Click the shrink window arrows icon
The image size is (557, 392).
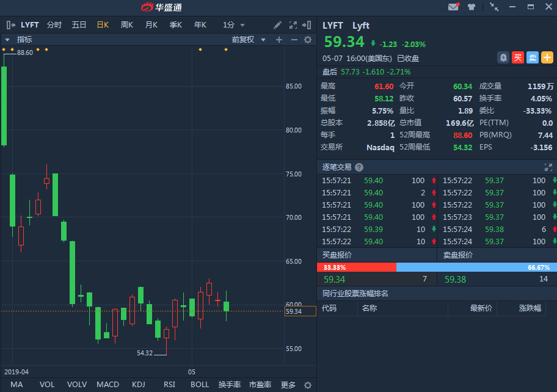click(x=493, y=7)
